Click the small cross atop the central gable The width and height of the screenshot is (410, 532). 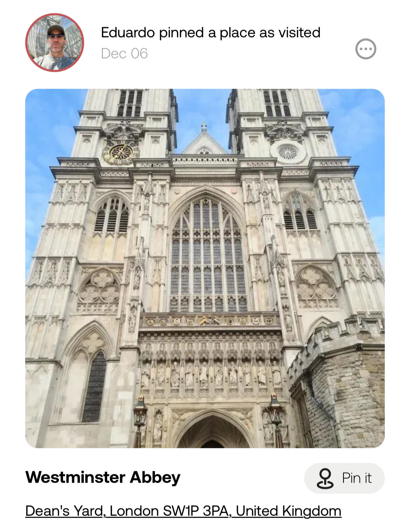[x=204, y=127]
